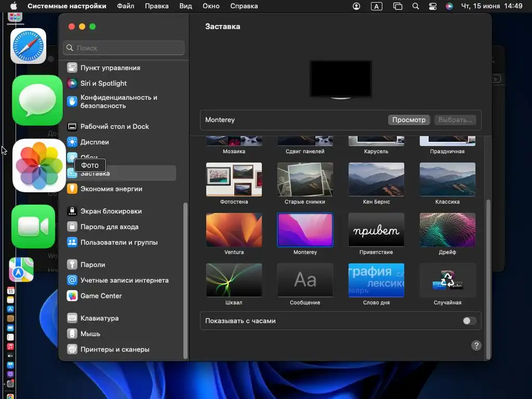Click Stage Manager windows icon in menu bar
Screen dimensions: 532x399
397,6
